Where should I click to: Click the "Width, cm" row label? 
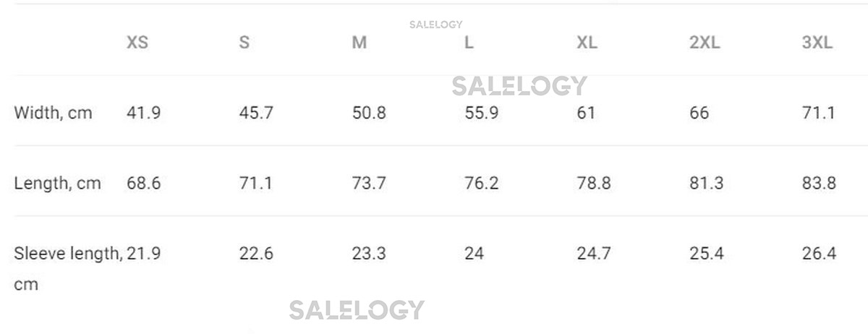[54, 113]
